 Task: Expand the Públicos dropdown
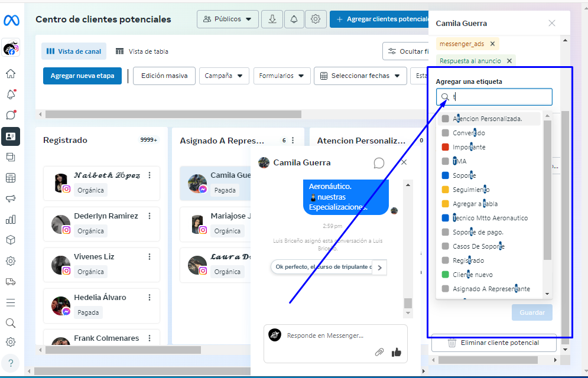[x=228, y=19]
